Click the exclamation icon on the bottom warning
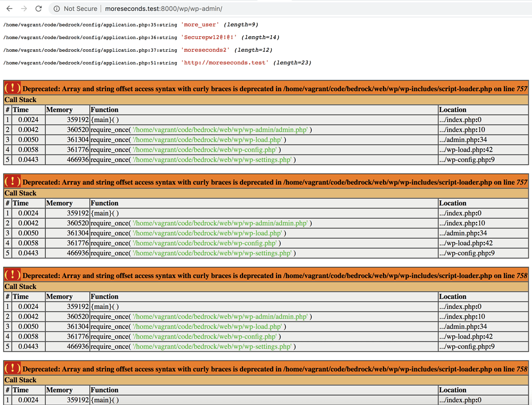 click(x=12, y=369)
